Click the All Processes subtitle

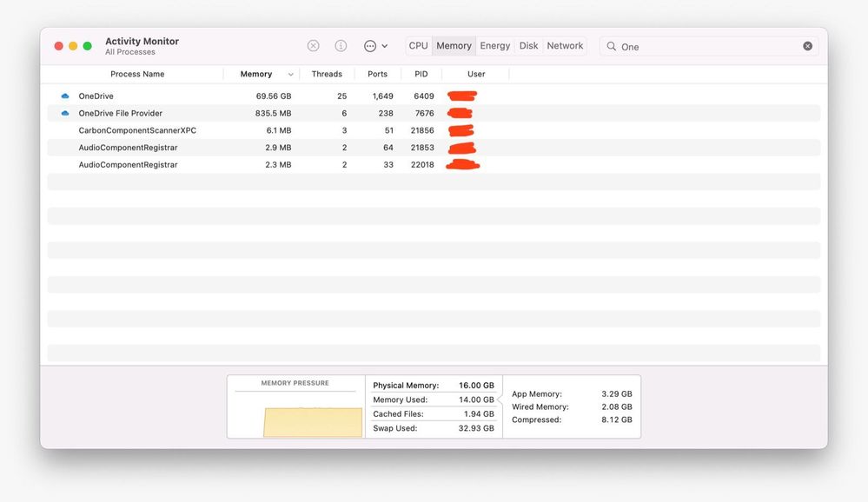point(130,52)
